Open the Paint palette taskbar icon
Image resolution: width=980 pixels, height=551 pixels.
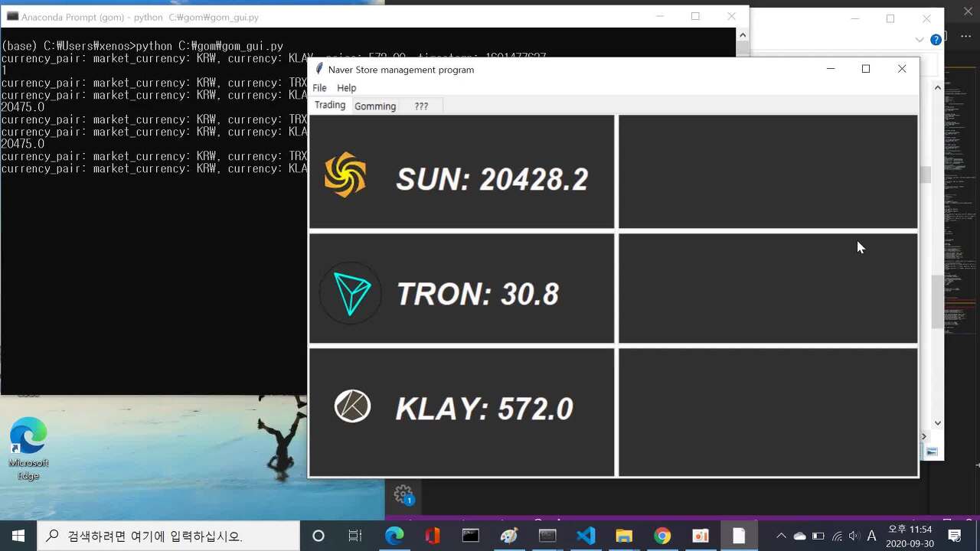(509, 536)
